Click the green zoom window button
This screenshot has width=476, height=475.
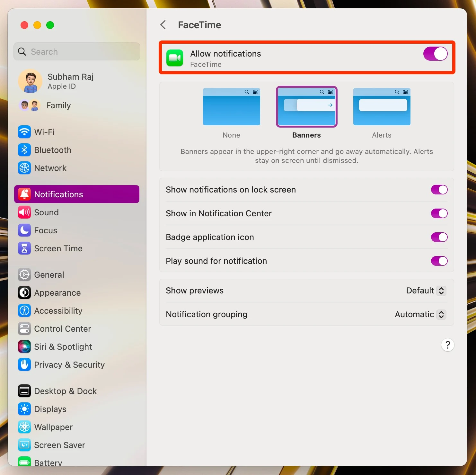[x=50, y=25]
